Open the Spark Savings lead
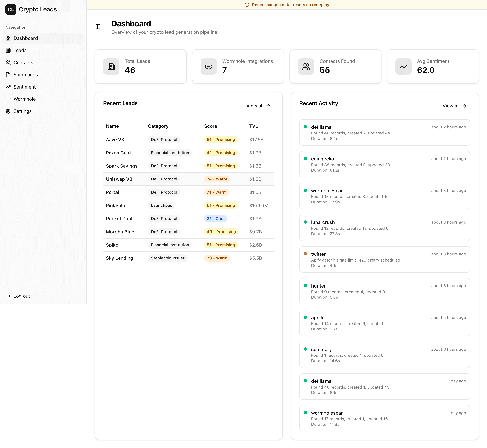Image resolution: width=487 pixels, height=448 pixels. point(122,166)
